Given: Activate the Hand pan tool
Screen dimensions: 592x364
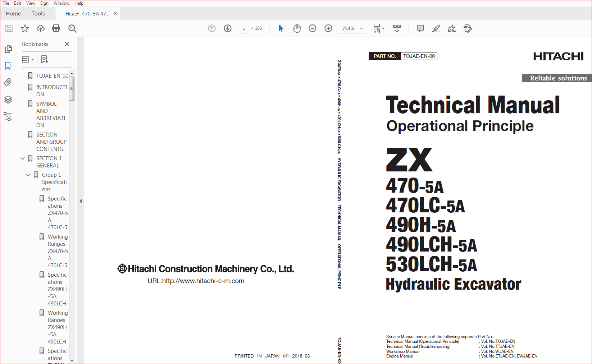Looking at the screenshot, I should 297,28.
